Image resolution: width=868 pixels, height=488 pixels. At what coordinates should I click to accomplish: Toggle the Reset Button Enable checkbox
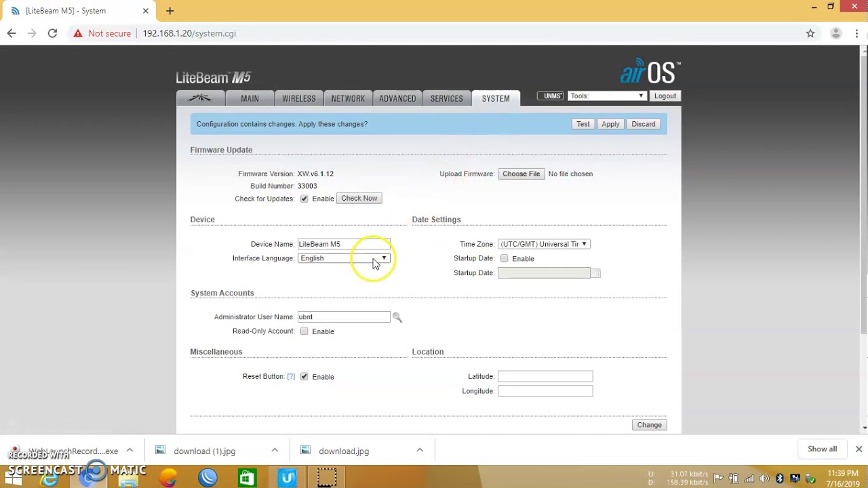(304, 376)
